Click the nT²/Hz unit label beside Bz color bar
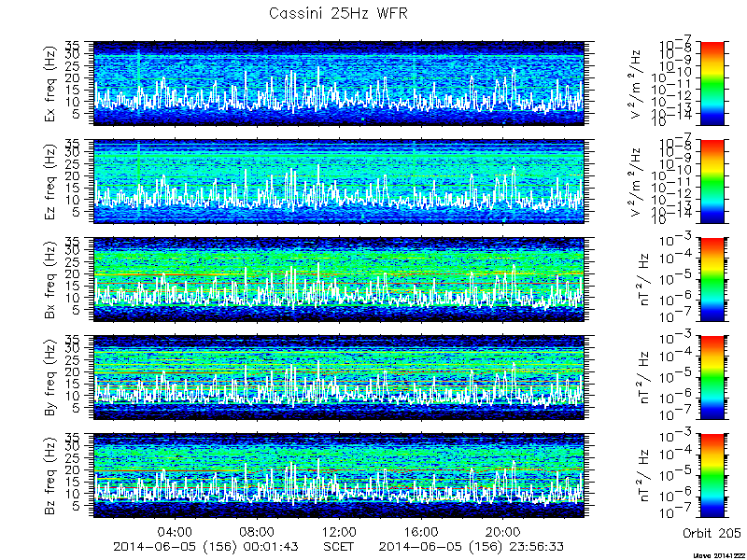This screenshot has height=560, width=747. click(643, 476)
